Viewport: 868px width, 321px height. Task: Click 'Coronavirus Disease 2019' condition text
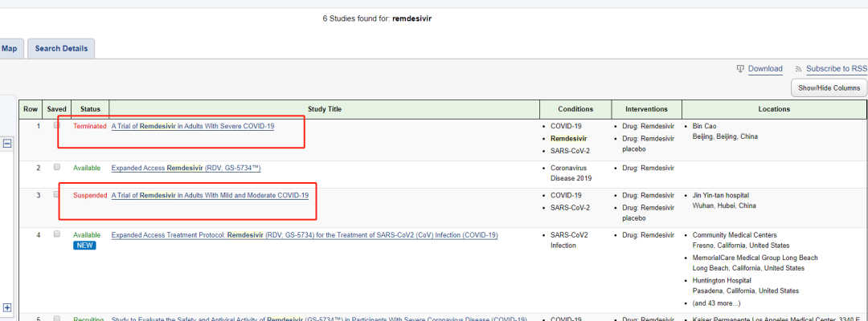tap(571, 173)
